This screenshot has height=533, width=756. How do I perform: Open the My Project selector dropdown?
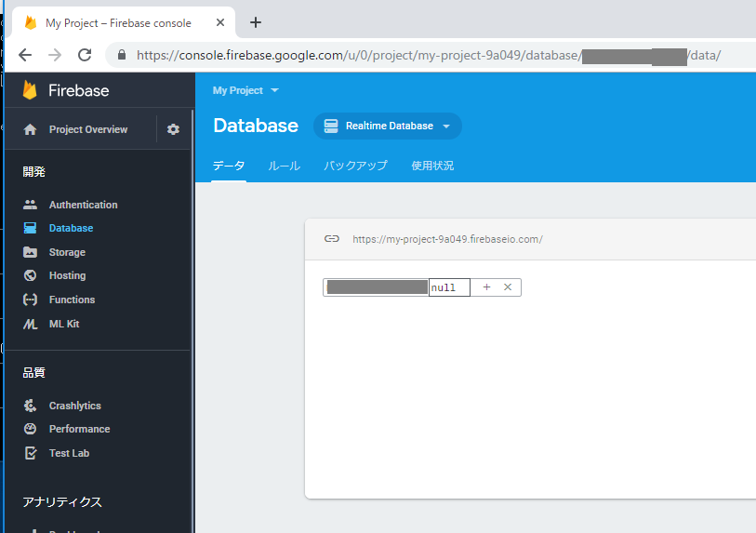pyautogui.click(x=245, y=90)
